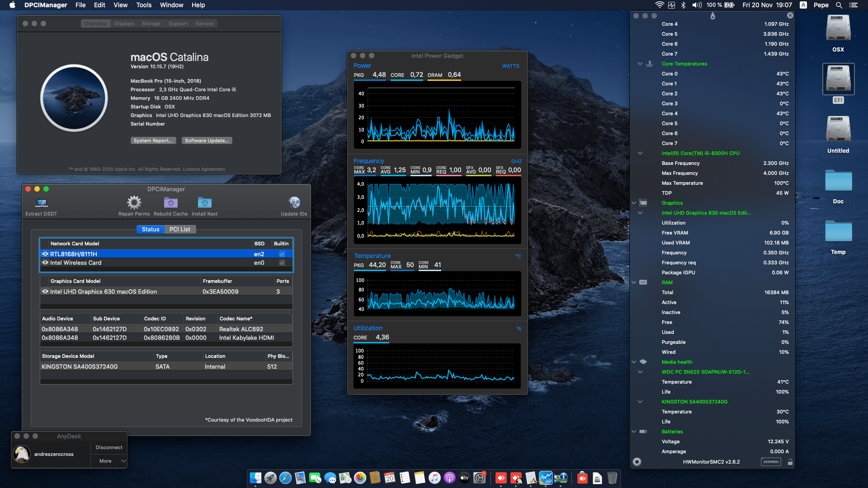Collapse the Intel(R) Core(TM) i5-8300H CPU section
Image resolution: width=868 pixels, height=488 pixels.
(640, 153)
